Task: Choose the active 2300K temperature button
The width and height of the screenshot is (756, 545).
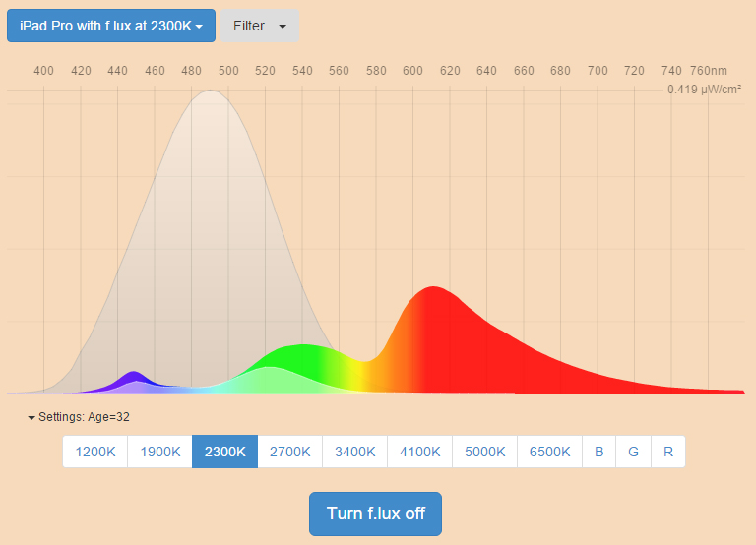Action: click(224, 452)
